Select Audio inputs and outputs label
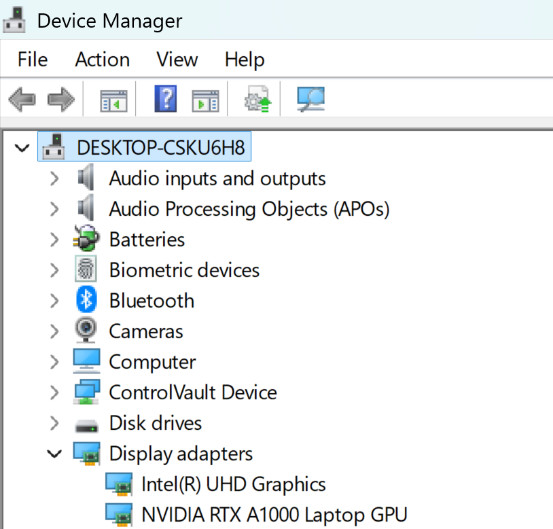The height and width of the screenshot is (529, 553). (x=218, y=178)
